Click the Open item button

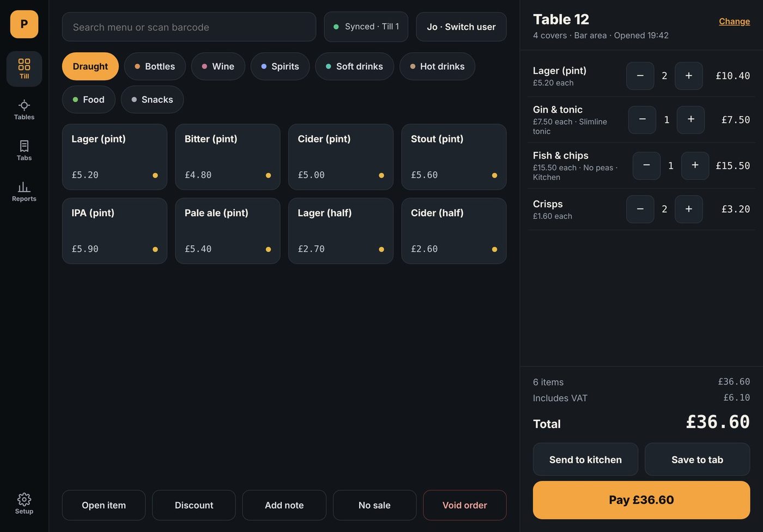coord(104,505)
